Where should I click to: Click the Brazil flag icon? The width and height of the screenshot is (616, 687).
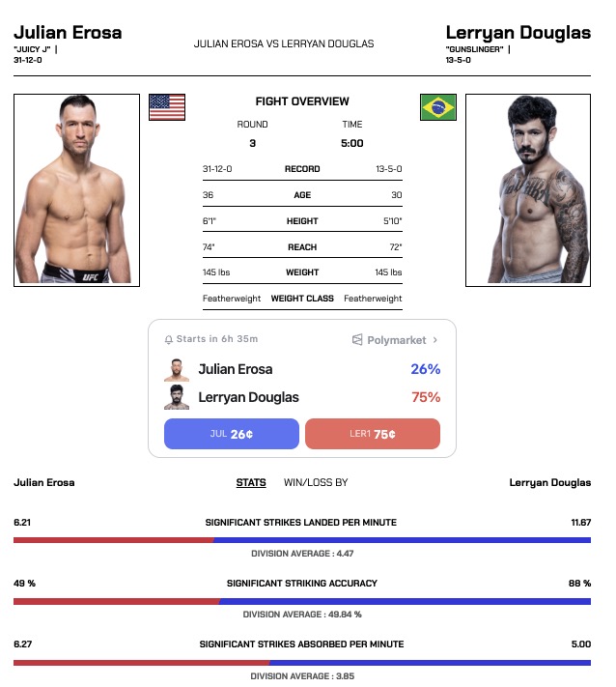(x=437, y=106)
